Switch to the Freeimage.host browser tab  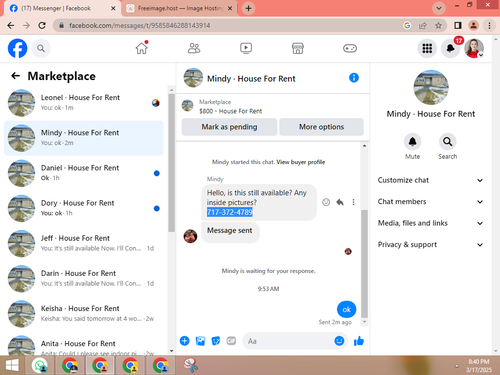point(180,8)
